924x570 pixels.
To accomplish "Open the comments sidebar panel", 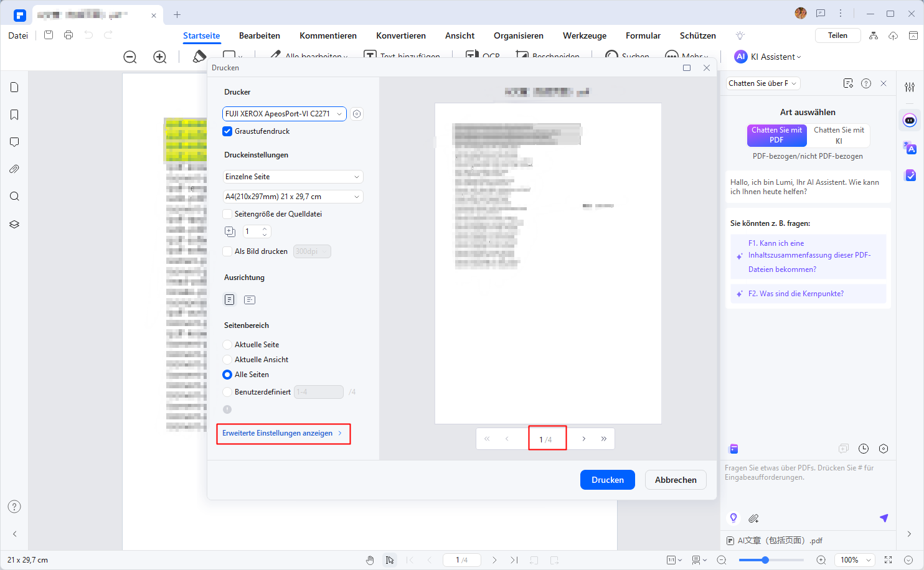I will coord(14,142).
